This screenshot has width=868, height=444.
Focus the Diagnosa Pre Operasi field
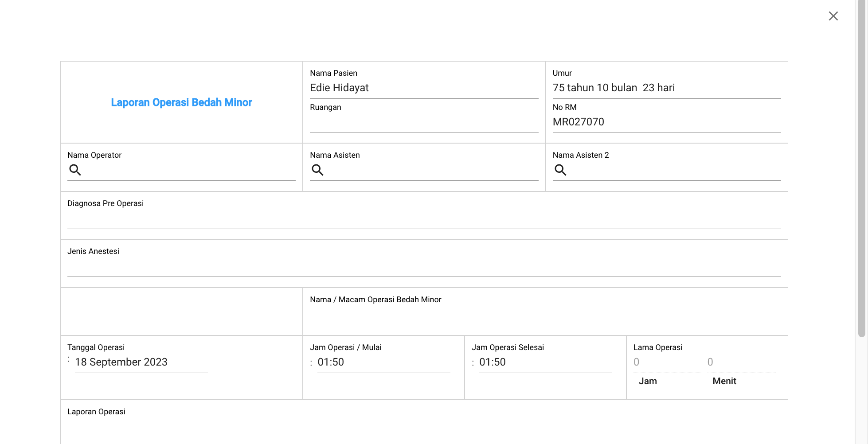click(424, 219)
